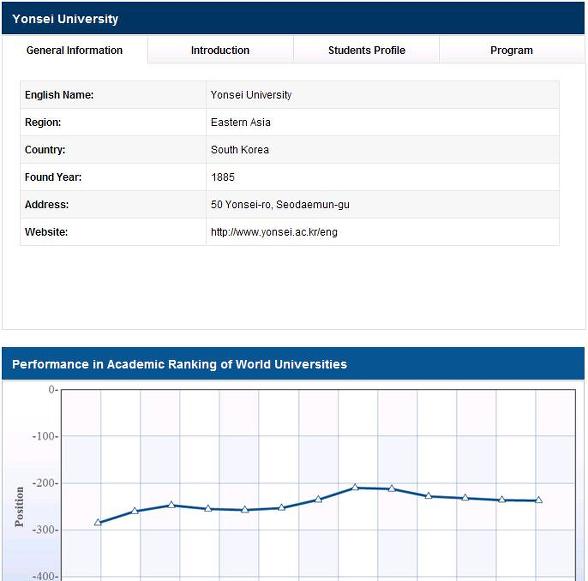Click the '0' y-axis tick label
The image size is (588, 581).
click(x=53, y=390)
